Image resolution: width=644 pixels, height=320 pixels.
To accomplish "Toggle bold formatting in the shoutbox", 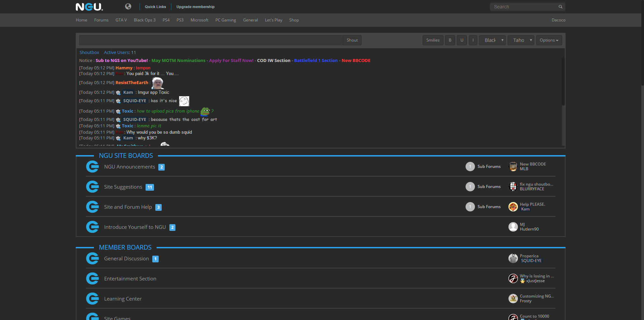I will tap(450, 40).
